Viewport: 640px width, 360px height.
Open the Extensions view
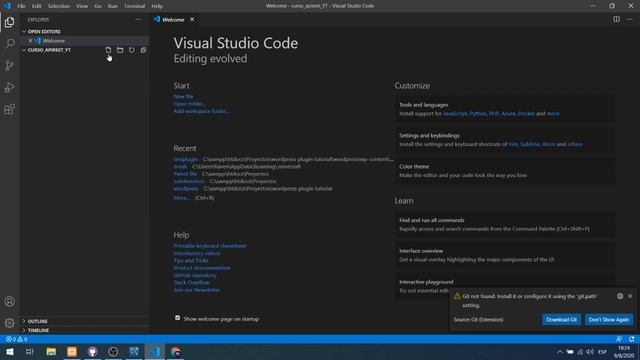[x=9, y=109]
